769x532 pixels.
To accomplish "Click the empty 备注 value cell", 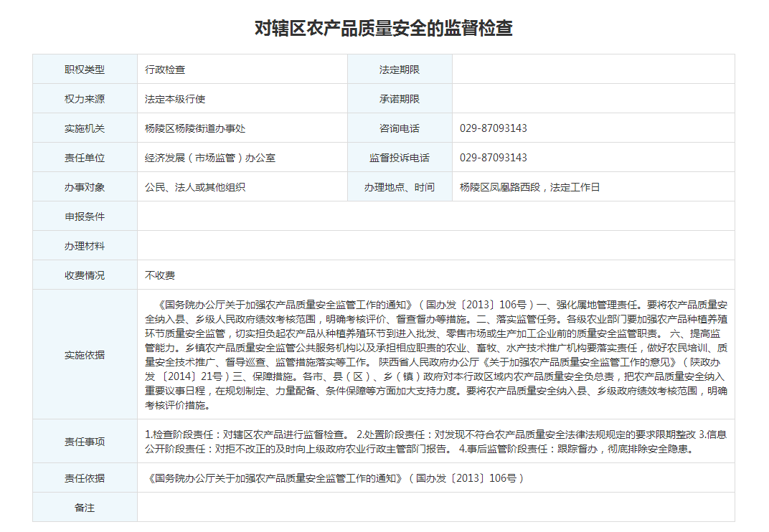I will tap(435, 508).
